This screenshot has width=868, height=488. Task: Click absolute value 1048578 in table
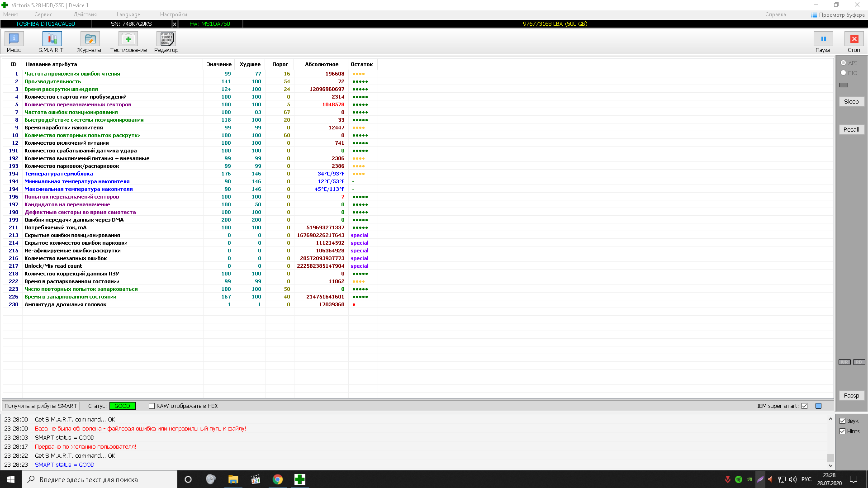(333, 104)
